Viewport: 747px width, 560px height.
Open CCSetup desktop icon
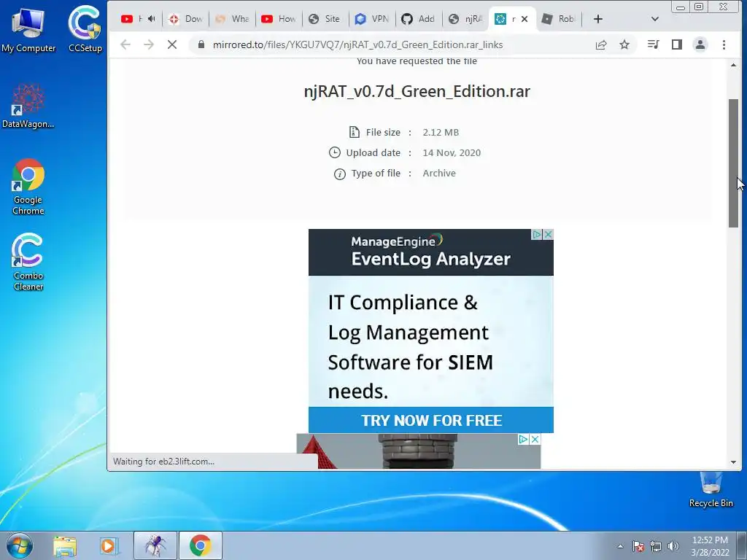point(85,29)
